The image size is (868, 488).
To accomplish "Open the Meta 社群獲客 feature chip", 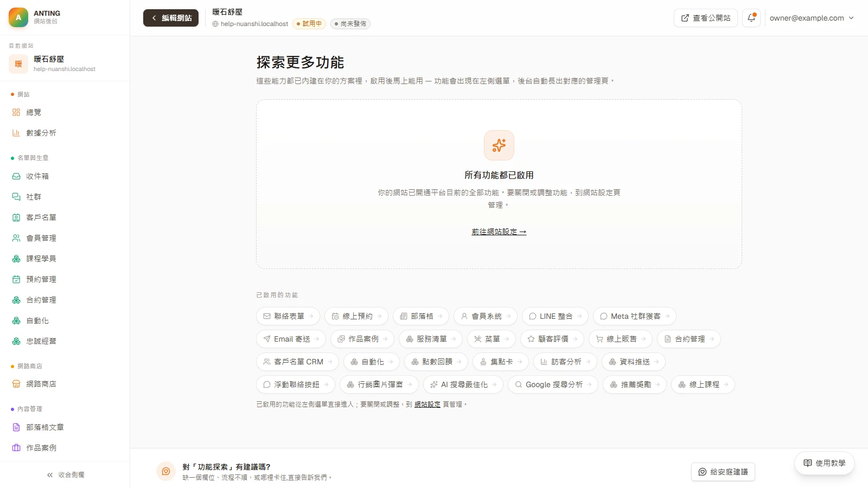I will coord(635,316).
